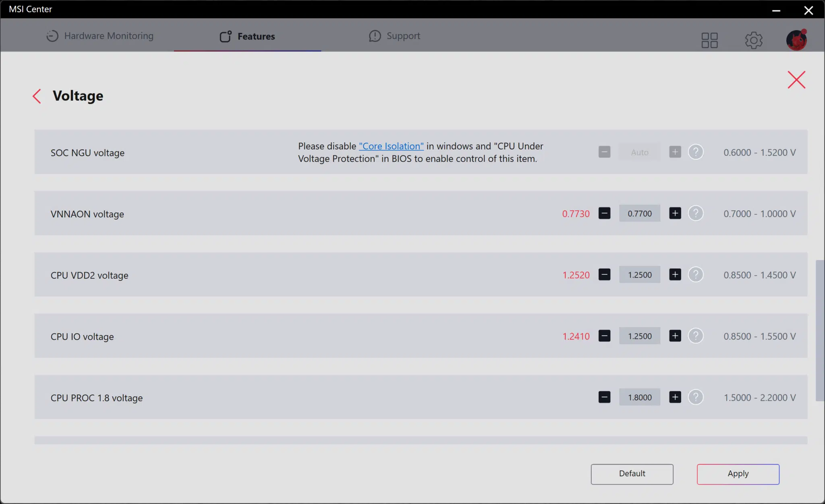Open settings via the gear icon
This screenshot has width=825, height=504.
[754, 40]
